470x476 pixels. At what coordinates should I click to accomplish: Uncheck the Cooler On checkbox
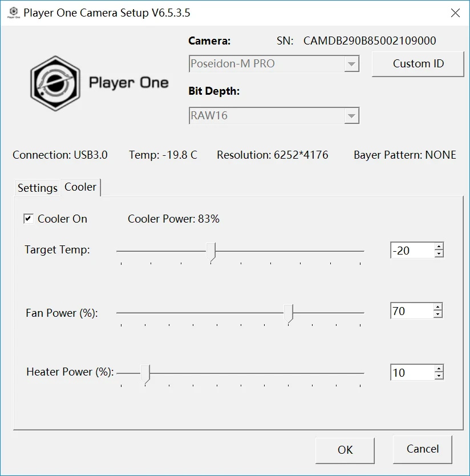point(28,219)
